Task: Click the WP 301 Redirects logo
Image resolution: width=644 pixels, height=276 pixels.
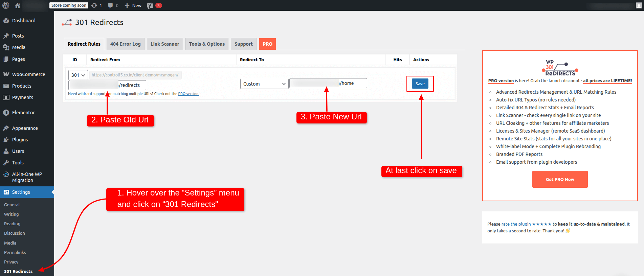Action: coord(560,68)
